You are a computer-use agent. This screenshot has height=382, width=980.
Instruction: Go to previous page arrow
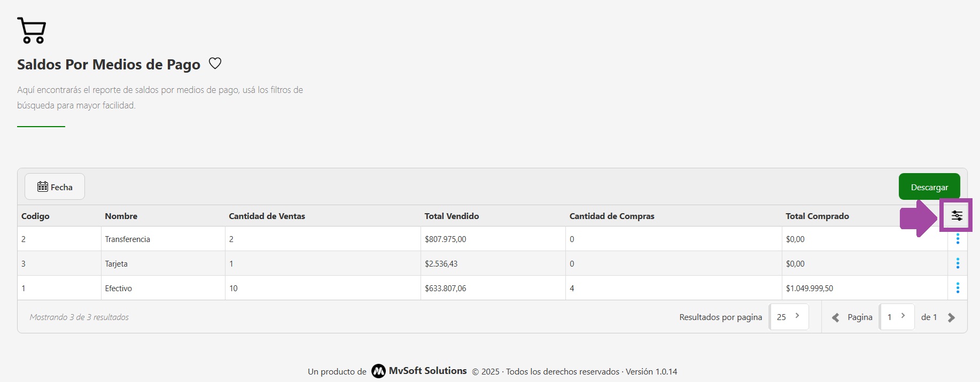pos(835,317)
